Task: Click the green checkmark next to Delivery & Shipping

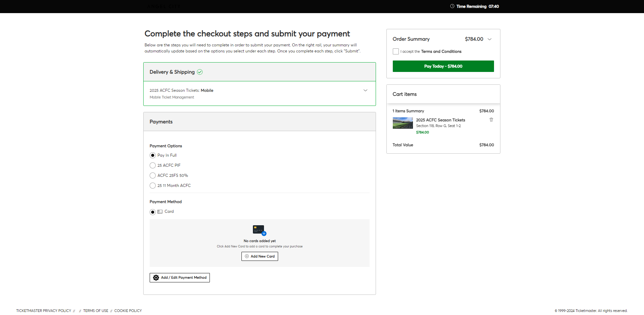Action: 200,72
